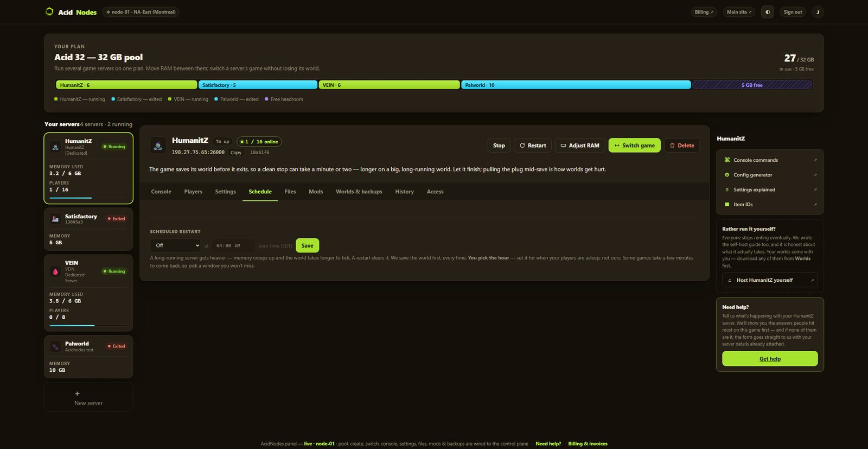The height and width of the screenshot is (449, 868).
Task: Click the Exited badge on Satisfactory card
Action: point(117,219)
